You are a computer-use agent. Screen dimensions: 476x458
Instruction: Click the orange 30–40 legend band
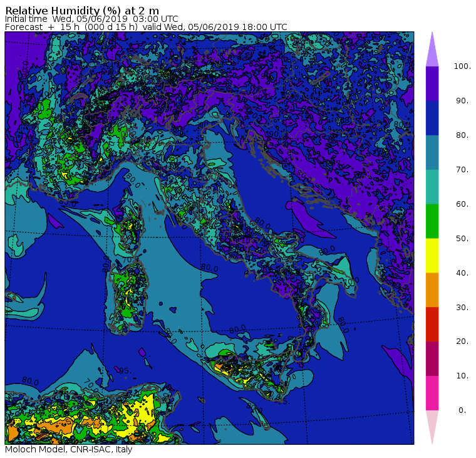[x=432, y=290]
